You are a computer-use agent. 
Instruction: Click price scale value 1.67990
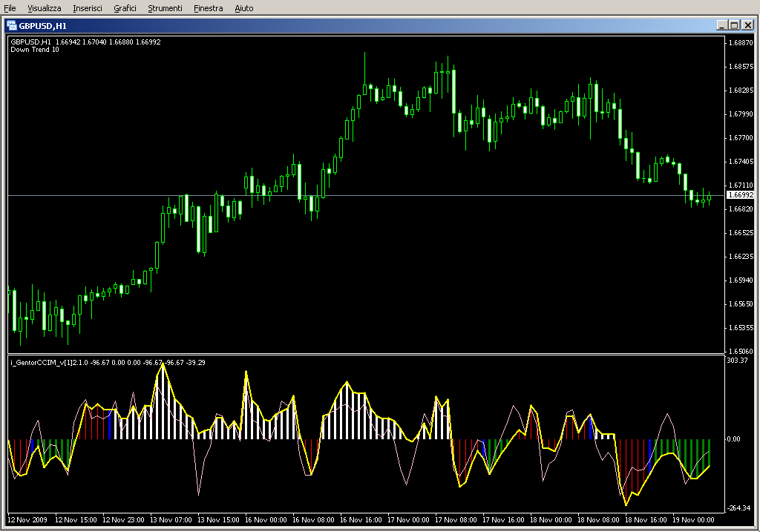pyautogui.click(x=741, y=114)
